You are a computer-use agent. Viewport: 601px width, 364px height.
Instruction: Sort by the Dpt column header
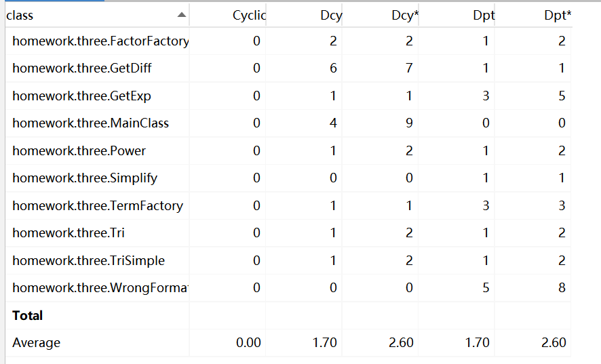click(x=483, y=15)
